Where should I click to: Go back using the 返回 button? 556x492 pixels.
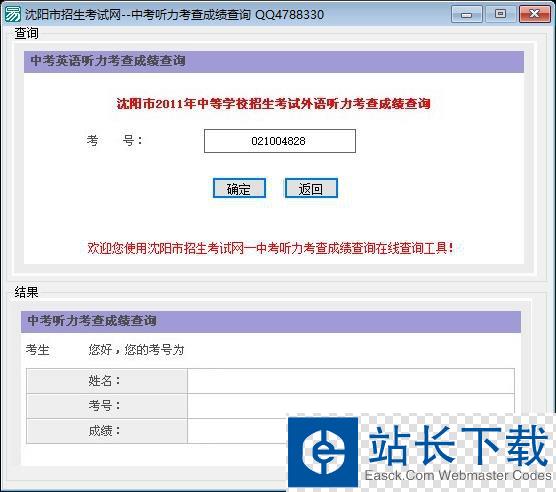311,188
